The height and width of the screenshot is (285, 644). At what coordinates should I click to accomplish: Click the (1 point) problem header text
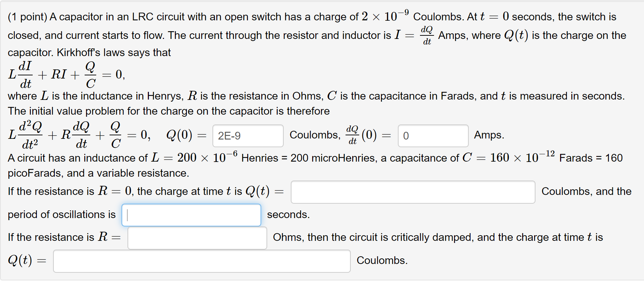(x=26, y=16)
